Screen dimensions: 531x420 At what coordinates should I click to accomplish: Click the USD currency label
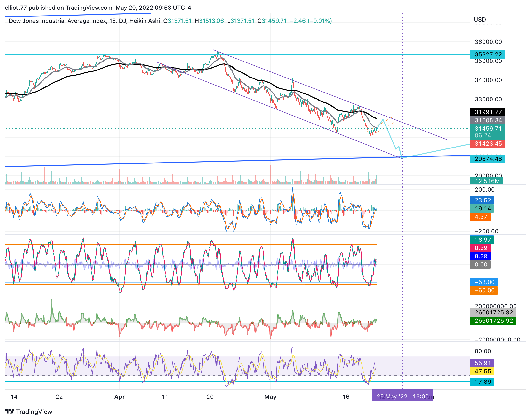pyautogui.click(x=480, y=19)
